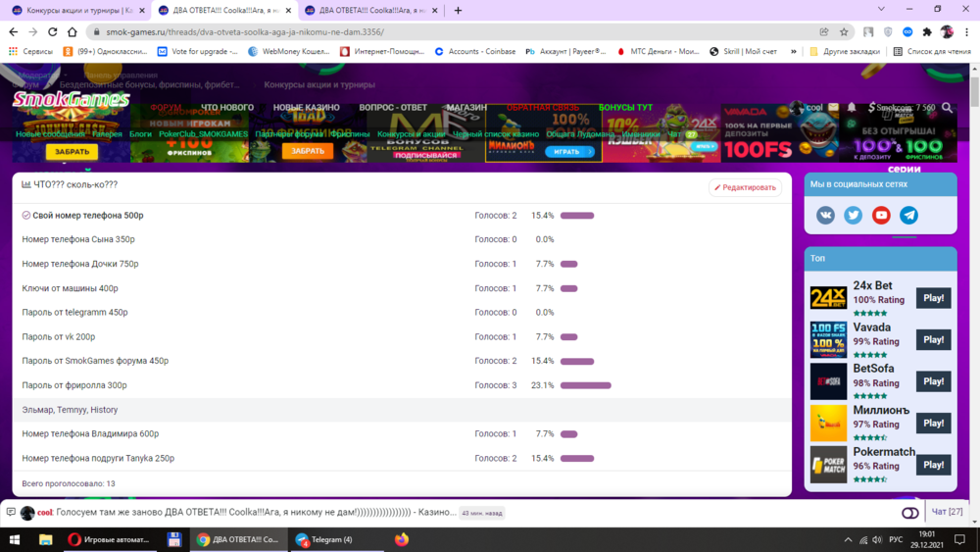The image size is (980, 552).
Task: Open Firefox from the taskbar
Action: (401, 539)
